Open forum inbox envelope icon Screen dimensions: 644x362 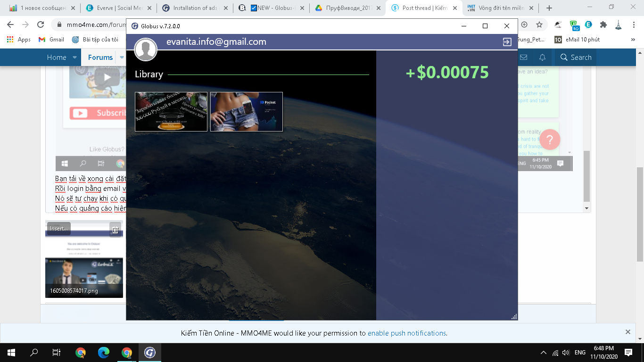coord(523,58)
